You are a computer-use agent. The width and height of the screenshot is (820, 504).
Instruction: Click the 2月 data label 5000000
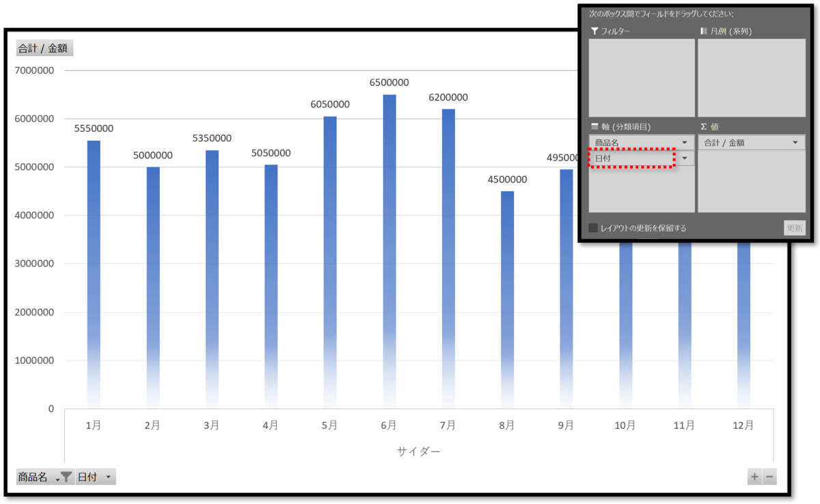[152, 155]
